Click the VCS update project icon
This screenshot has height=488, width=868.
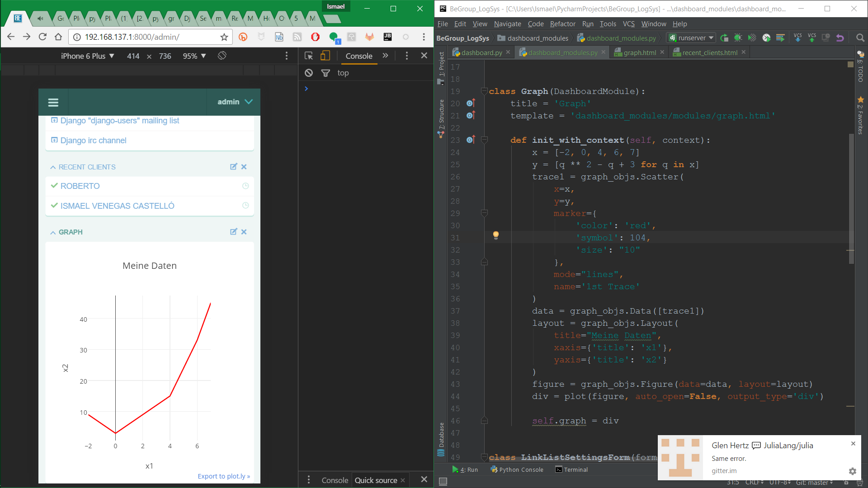797,38
